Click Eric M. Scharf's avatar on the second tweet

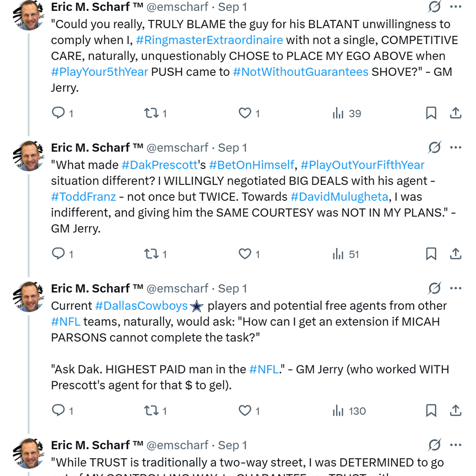pyautogui.click(x=29, y=156)
